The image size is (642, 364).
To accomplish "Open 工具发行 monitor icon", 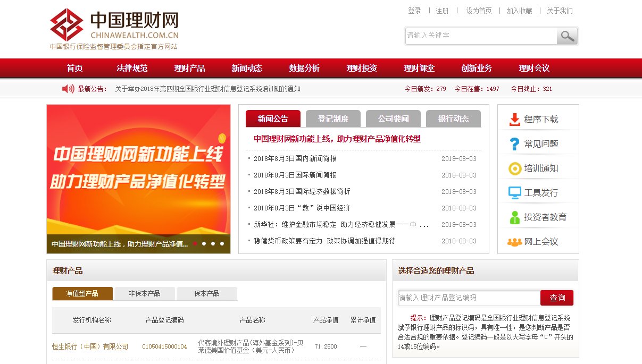I will tap(514, 191).
